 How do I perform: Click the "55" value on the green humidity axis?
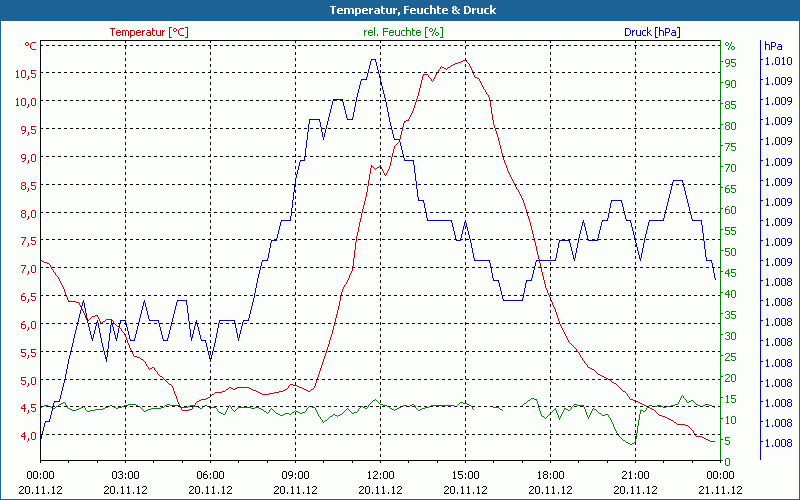[731, 231]
